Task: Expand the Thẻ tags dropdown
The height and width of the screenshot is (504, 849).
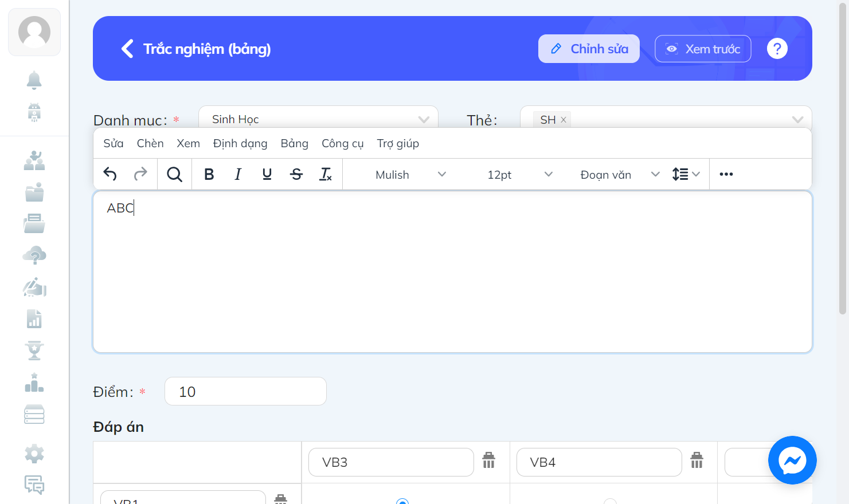Action: [797, 119]
